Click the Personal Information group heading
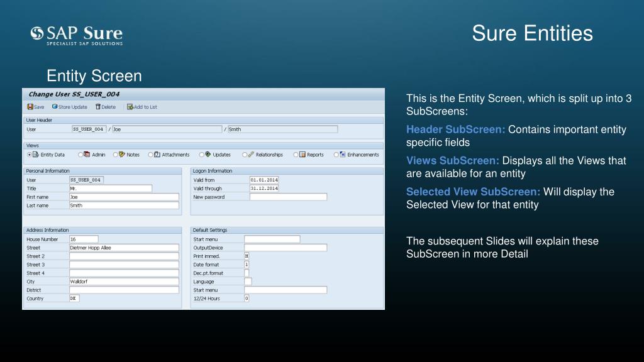Image resolution: width=644 pixels, height=362 pixels. tap(48, 171)
